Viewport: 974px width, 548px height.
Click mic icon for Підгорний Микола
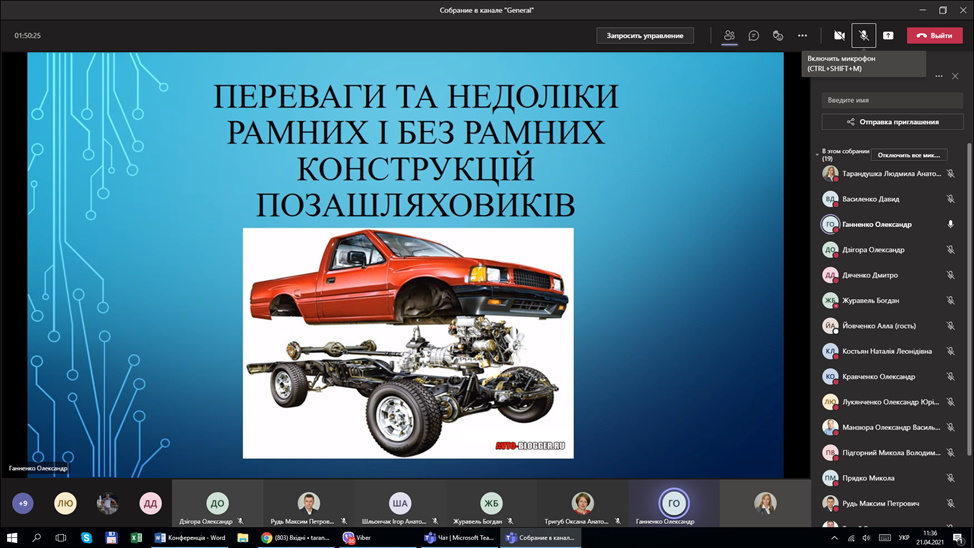tap(950, 453)
